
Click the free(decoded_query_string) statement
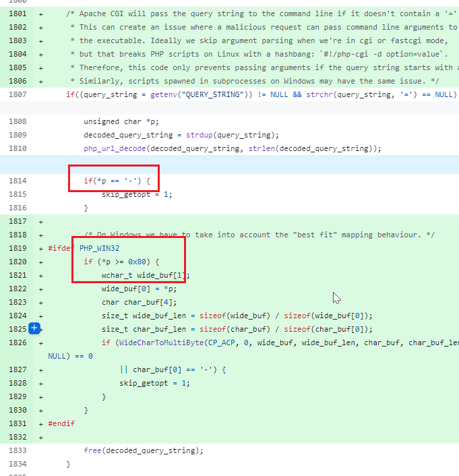point(143,450)
